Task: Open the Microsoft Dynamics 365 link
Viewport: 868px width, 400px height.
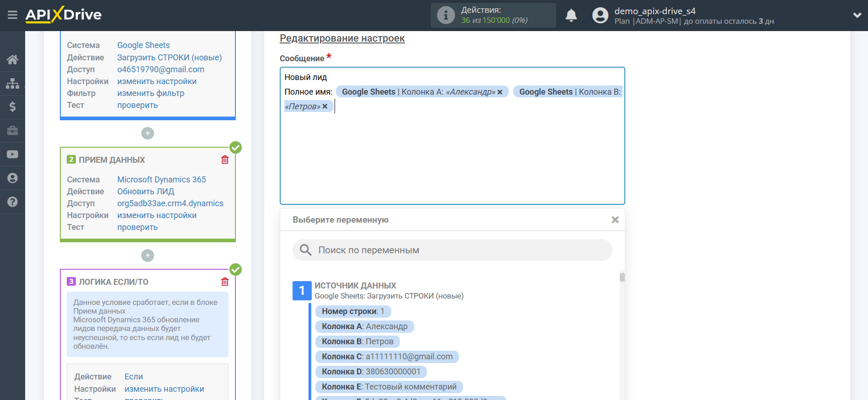Action: coord(162,180)
